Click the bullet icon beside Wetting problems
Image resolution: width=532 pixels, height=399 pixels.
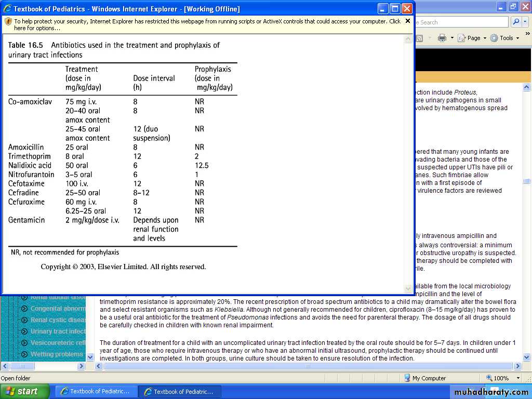24,354
